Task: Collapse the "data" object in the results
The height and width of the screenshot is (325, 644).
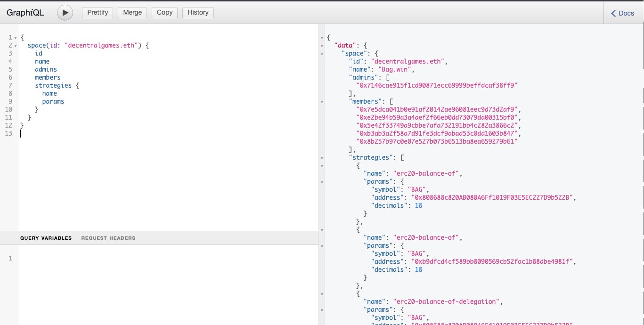Action: [x=322, y=46]
